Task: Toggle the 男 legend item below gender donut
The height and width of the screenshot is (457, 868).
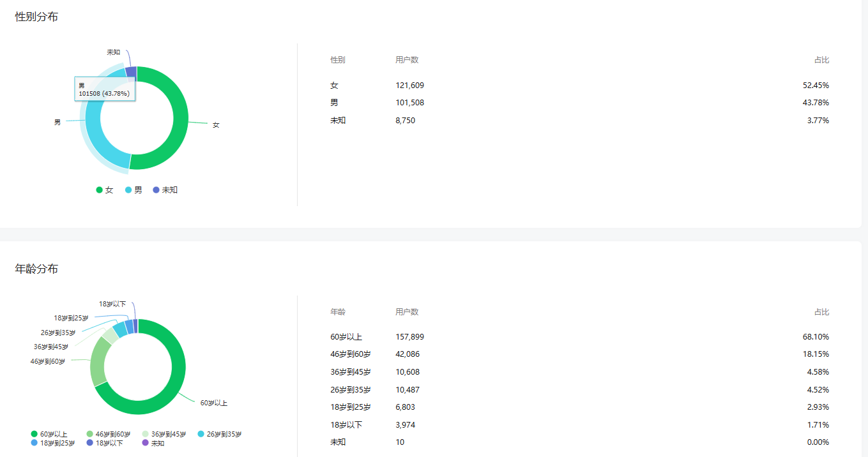Action: 133,190
